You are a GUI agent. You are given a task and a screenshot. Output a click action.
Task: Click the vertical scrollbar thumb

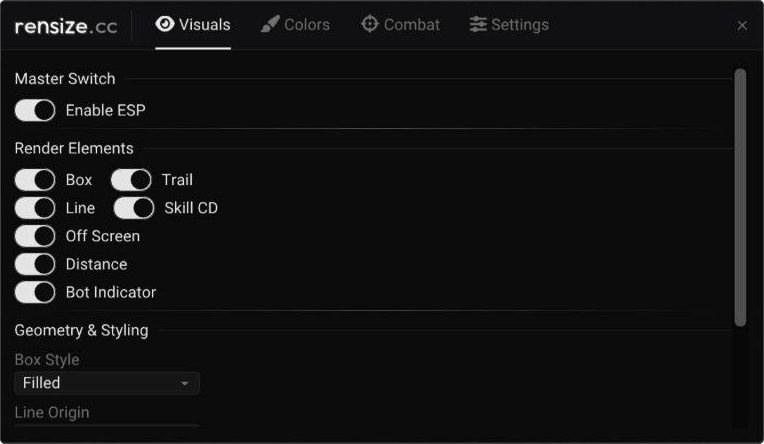(740, 197)
